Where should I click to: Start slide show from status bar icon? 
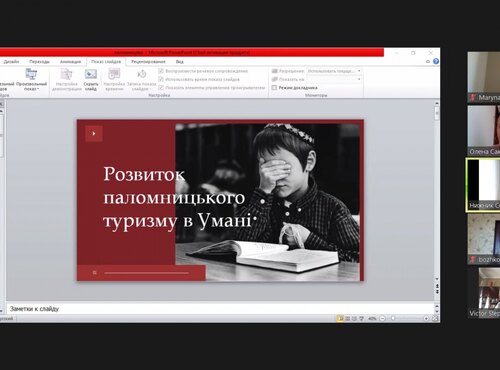(x=361, y=319)
